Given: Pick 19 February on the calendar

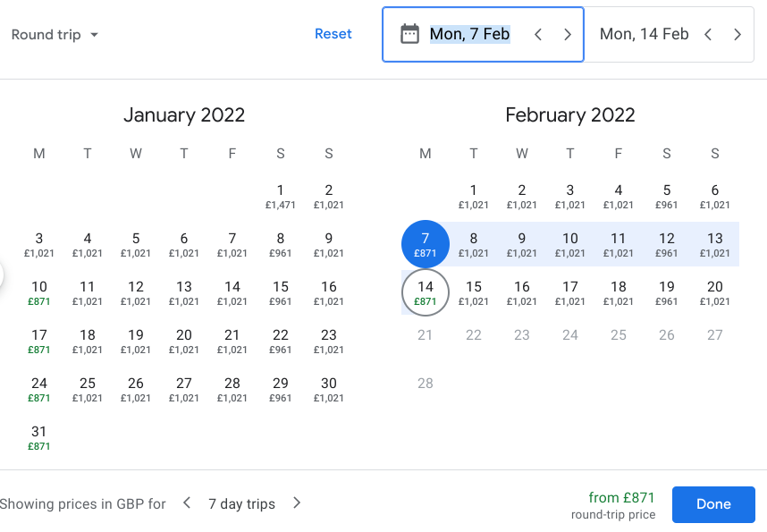Looking at the screenshot, I should click(667, 292).
